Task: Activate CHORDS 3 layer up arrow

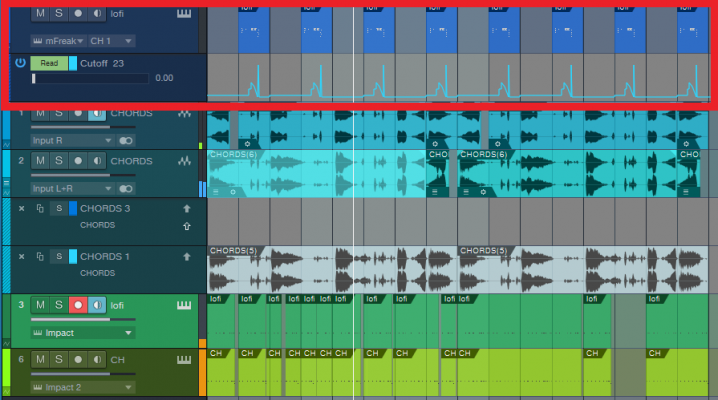Action: [x=187, y=209]
